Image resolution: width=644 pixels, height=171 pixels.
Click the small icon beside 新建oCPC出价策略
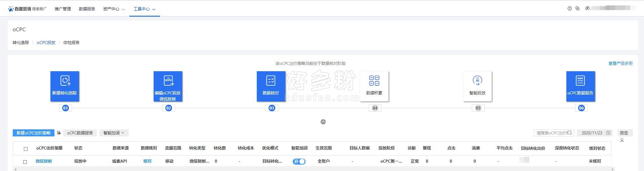tap(59, 133)
